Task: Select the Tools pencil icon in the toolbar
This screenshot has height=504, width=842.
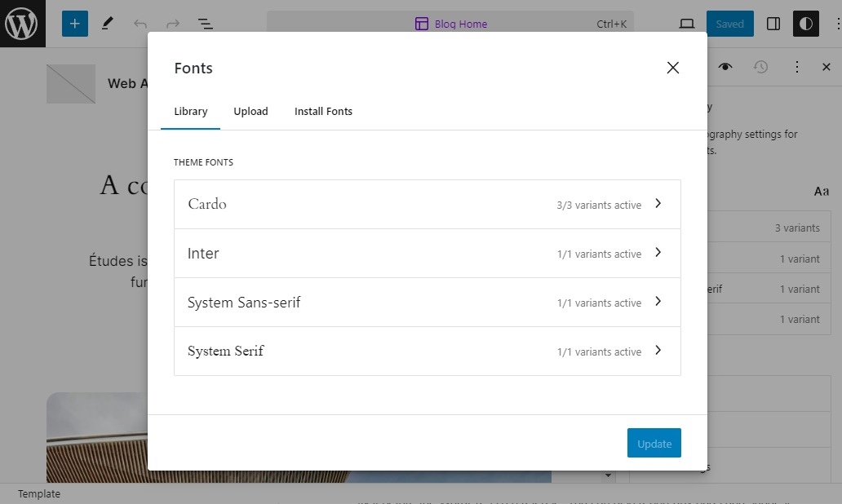Action: 107,24
